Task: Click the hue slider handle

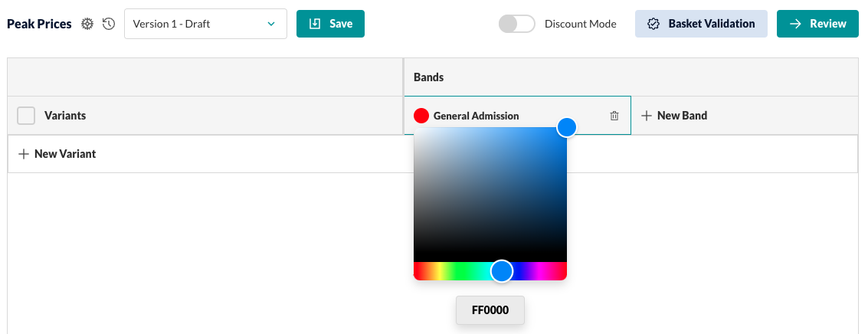Action: click(502, 271)
